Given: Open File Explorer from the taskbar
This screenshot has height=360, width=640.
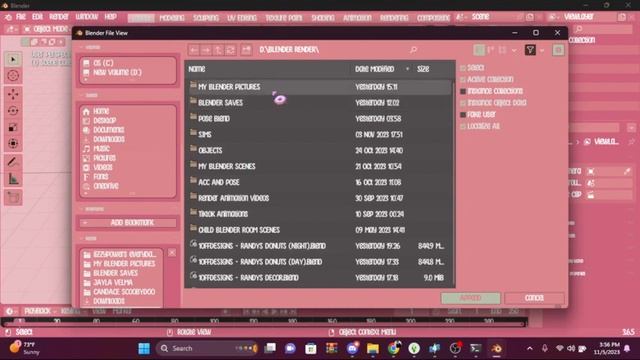Looking at the screenshot, I should click(373, 349).
